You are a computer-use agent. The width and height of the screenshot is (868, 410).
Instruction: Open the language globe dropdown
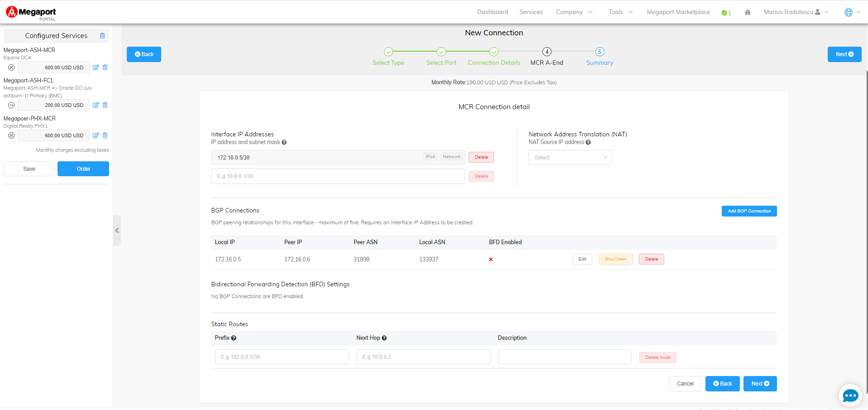pyautogui.click(x=852, y=12)
